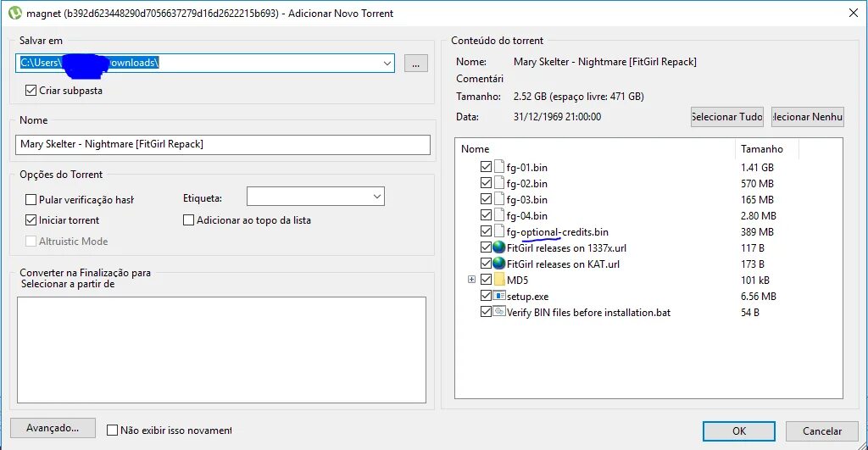
Task: Select the setup.exe file name
Action: [x=527, y=296]
